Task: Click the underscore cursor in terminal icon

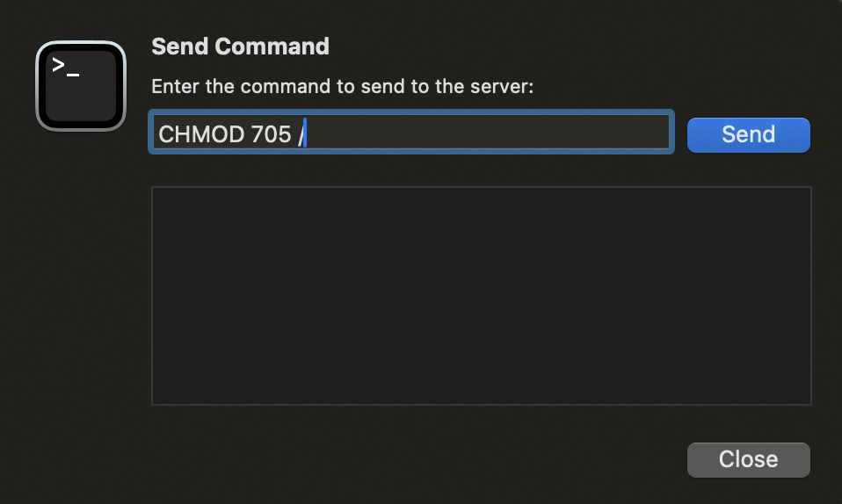Action: point(73,74)
